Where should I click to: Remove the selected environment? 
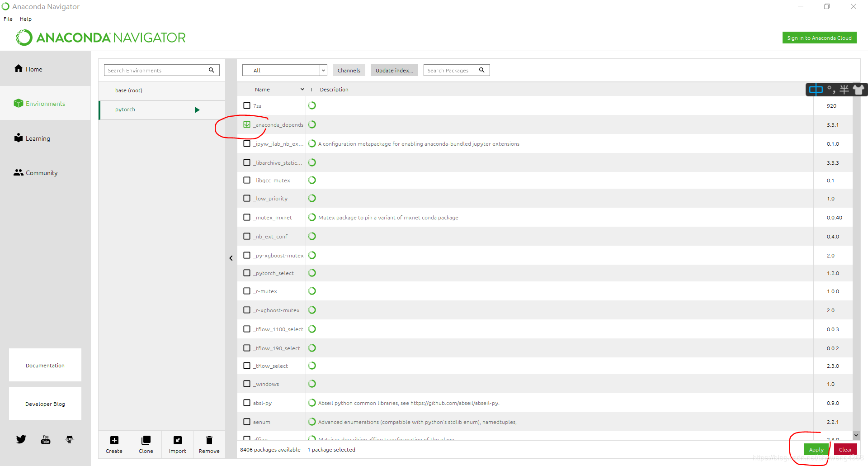click(x=209, y=445)
